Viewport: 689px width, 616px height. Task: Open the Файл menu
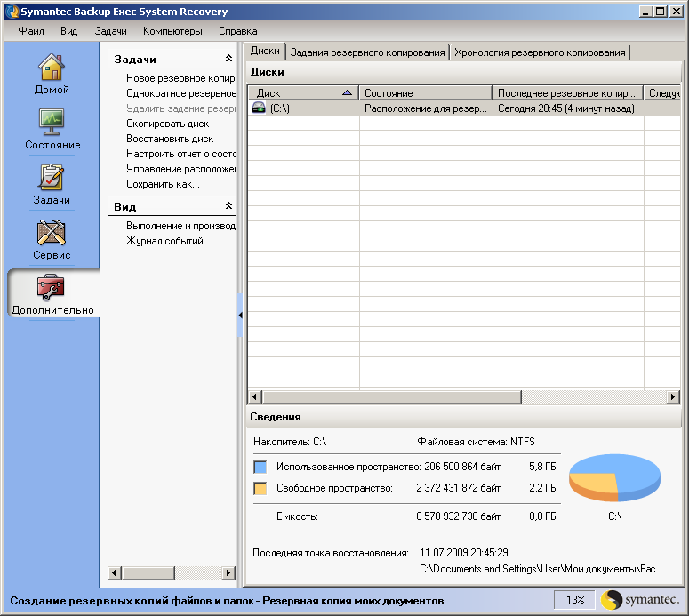[31, 31]
